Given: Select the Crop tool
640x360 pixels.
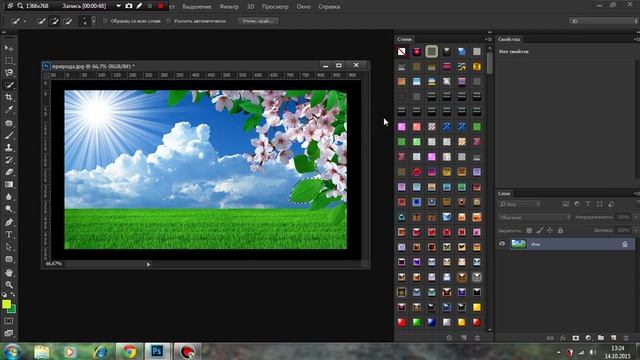Looking at the screenshot, I should pos(9,97).
